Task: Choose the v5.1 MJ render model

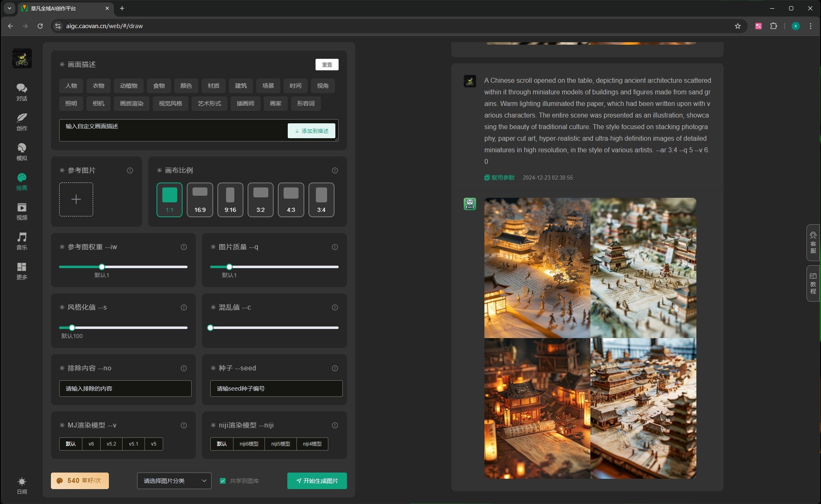Action: coord(133,444)
